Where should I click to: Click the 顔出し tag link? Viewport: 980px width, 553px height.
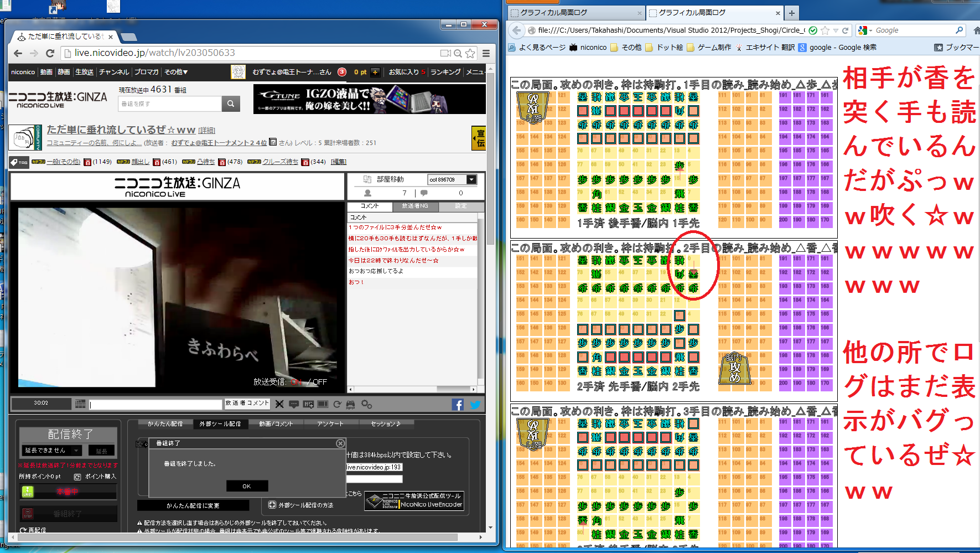(141, 162)
